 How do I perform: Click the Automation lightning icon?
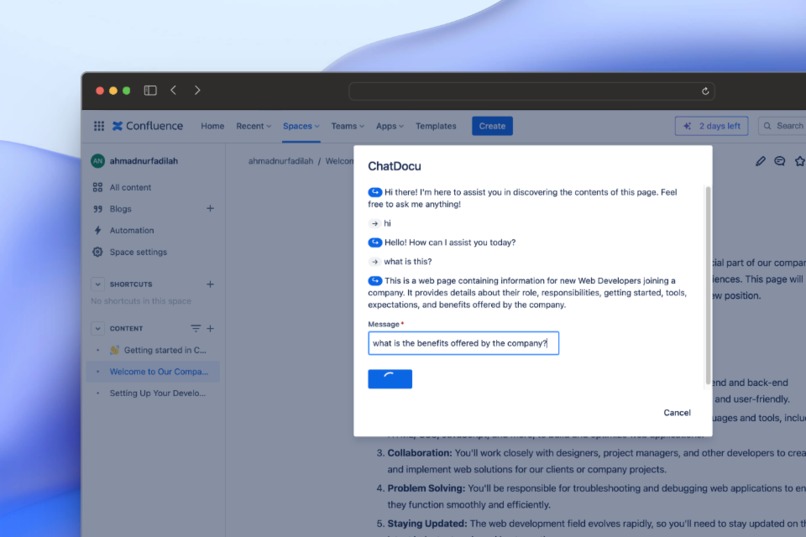pos(98,230)
